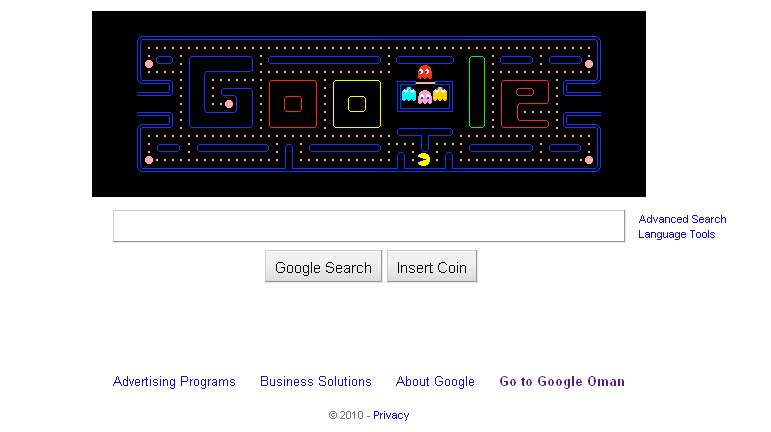The width and height of the screenshot is (771, 432).
Task: Click the green letter l wall
Action: pos(476,92)
